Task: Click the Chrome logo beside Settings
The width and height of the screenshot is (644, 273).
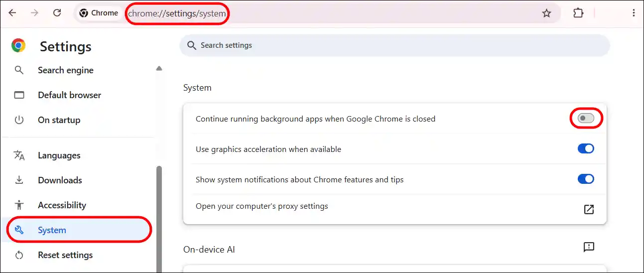Action: (18, 46)
